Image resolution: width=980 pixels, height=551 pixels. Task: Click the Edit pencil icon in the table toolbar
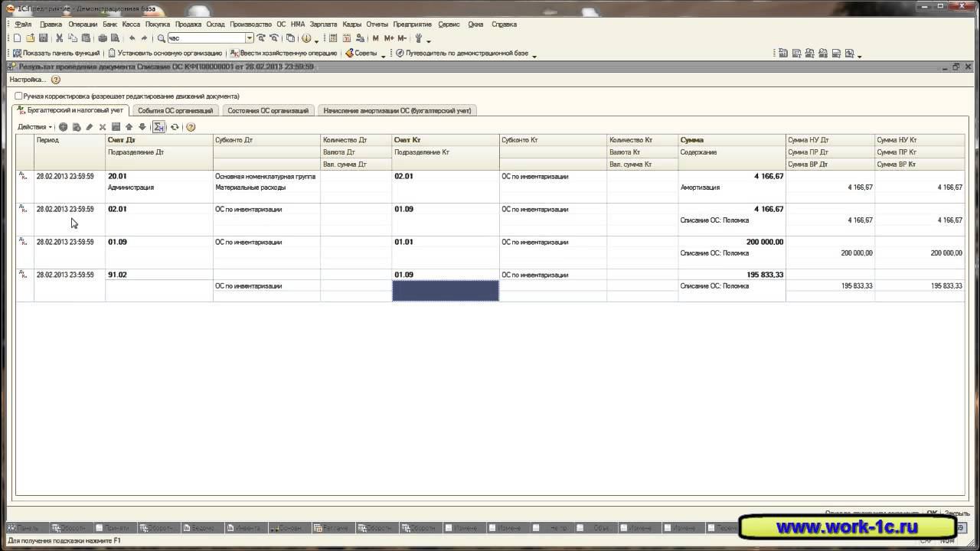(90, 127)
